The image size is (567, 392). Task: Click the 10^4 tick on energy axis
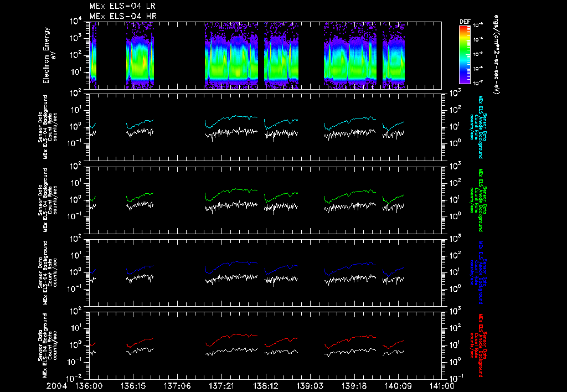[x=76, y=22]
